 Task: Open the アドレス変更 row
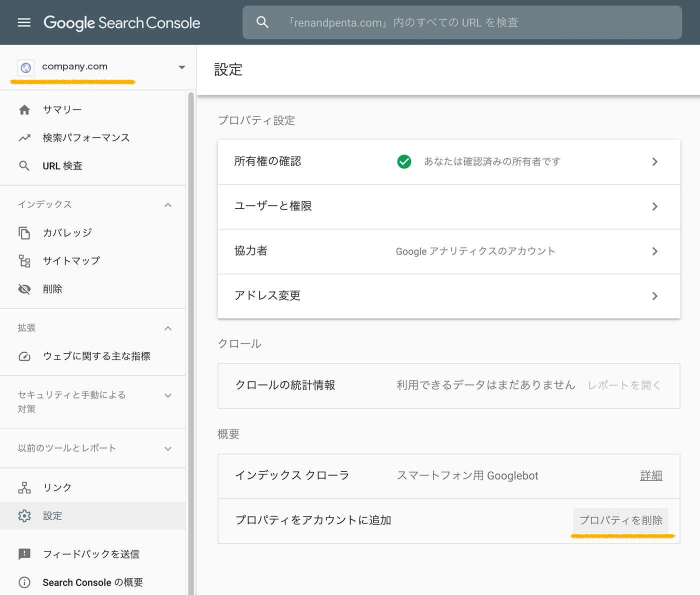(x=449, y=296)
